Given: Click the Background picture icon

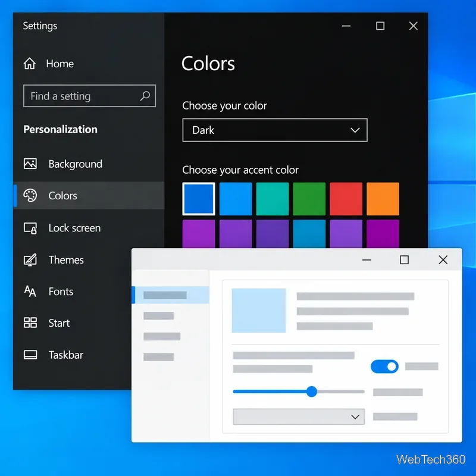Looking at the screenshot, I should [x=30, y=164].
